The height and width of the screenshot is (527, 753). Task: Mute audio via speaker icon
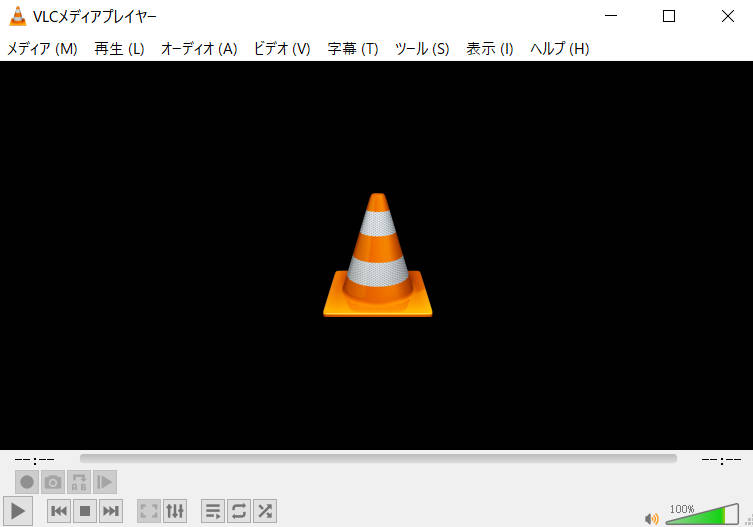tap(652, 518)
